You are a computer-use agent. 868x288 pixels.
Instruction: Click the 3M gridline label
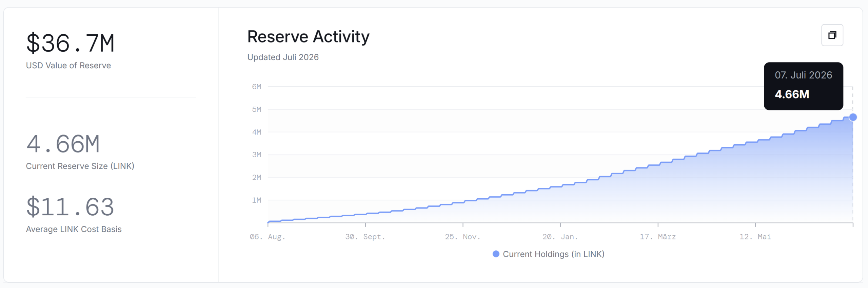pos(257,155)
